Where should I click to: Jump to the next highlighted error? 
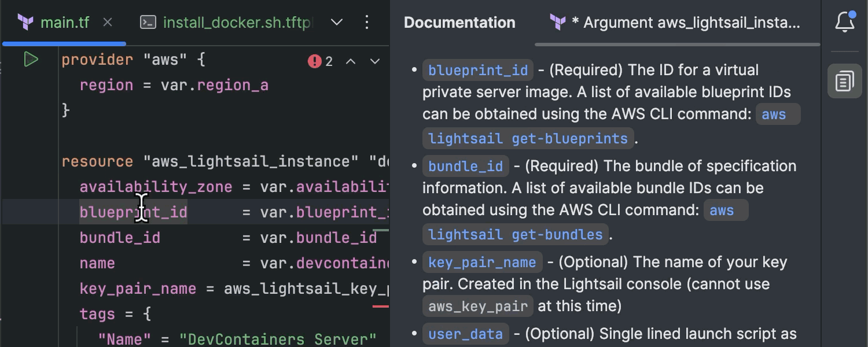375,61
